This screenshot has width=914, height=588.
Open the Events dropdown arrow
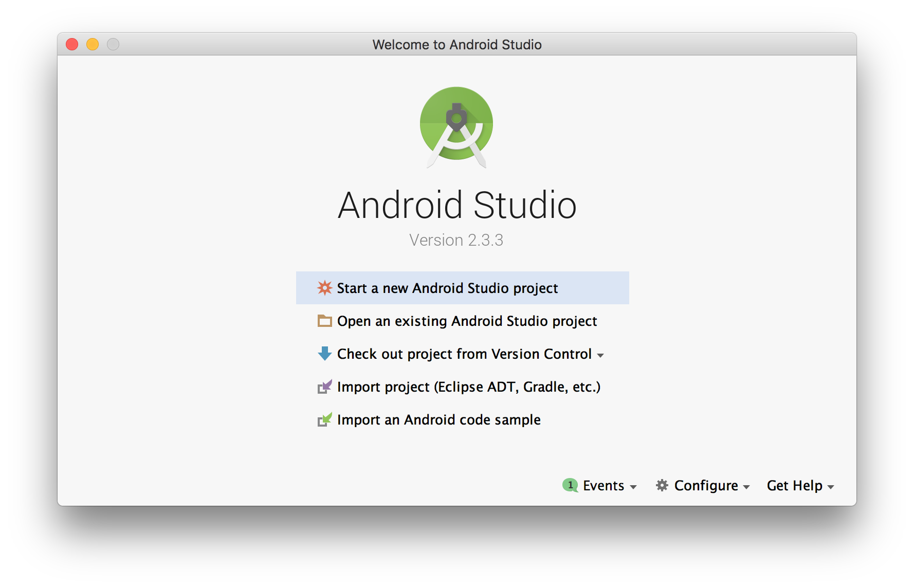point(633,487)
